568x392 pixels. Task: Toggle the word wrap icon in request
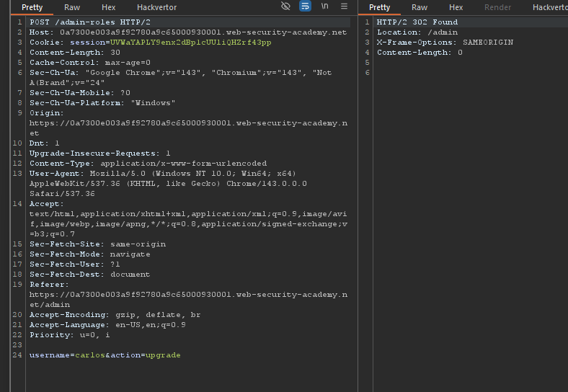click(x=305, y=6)
